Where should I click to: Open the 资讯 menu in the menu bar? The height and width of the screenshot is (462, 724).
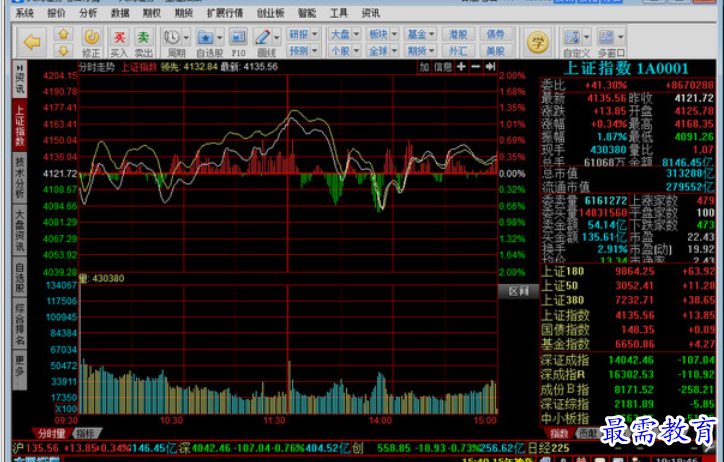tap(370, 13)
